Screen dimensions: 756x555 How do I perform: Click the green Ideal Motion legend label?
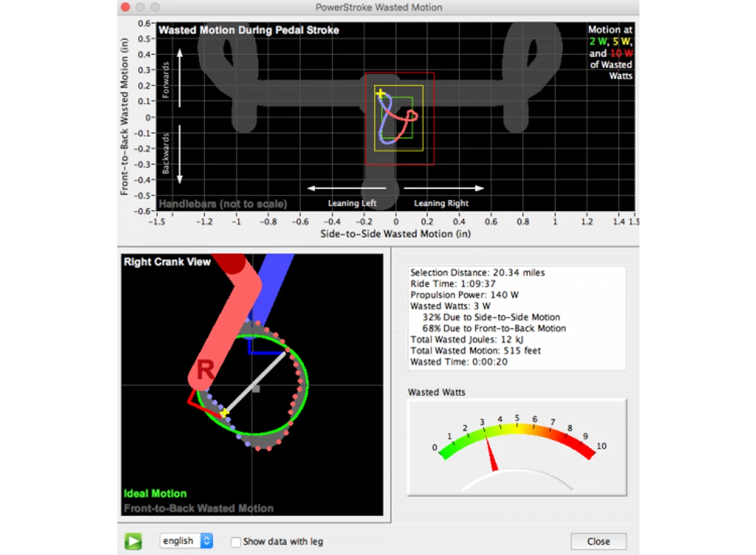click(155, 494)
